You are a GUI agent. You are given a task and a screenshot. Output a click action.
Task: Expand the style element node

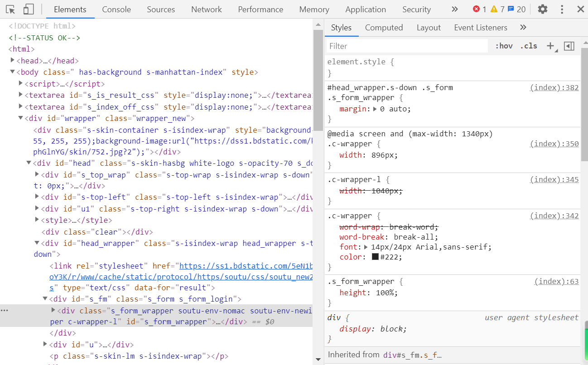tap(37, 220)
